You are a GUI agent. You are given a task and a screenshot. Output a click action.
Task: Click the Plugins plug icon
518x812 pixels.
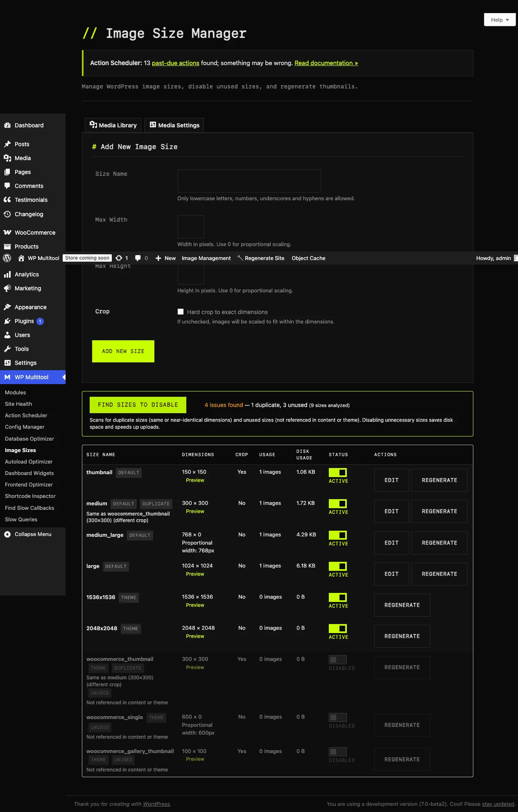pos(7,321)
